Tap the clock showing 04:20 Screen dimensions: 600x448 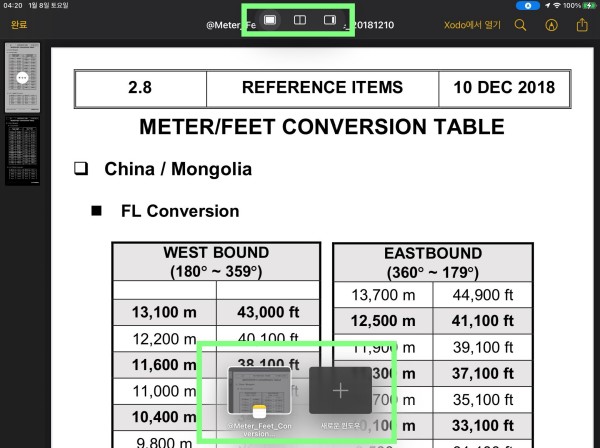12,6
